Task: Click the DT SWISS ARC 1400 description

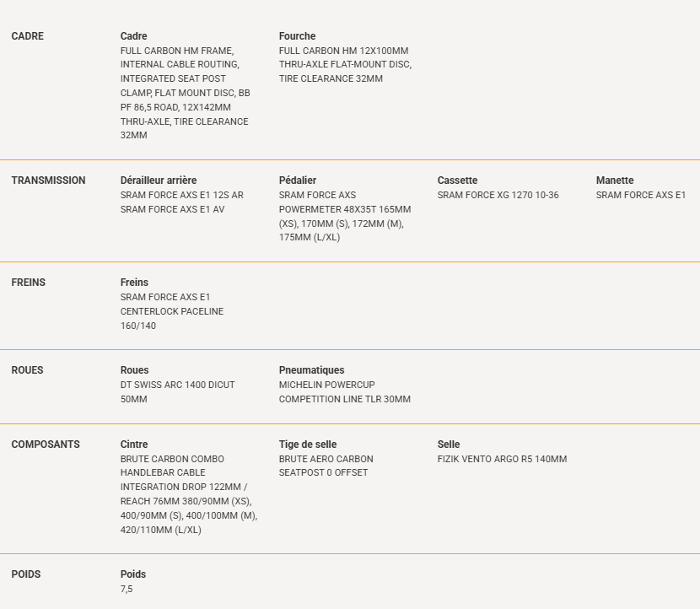Action: point(177,392)
